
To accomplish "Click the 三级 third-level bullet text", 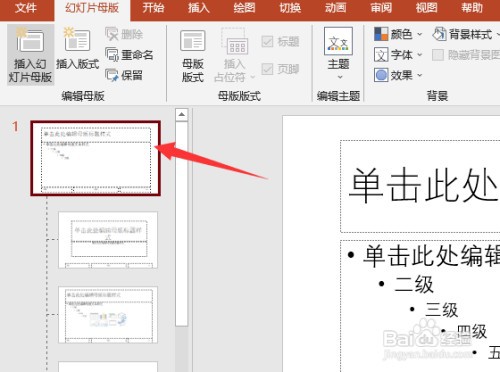I will point(442,310).
